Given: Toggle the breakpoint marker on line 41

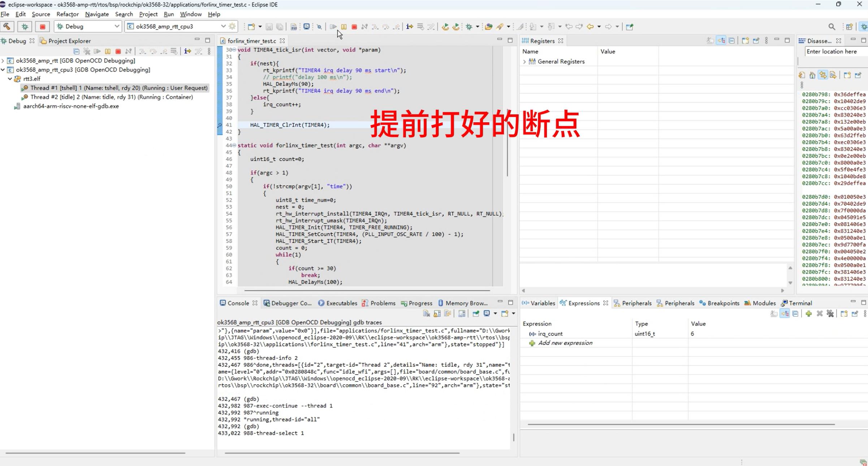Looking at the screenshot, I should (x=220, y=125).
